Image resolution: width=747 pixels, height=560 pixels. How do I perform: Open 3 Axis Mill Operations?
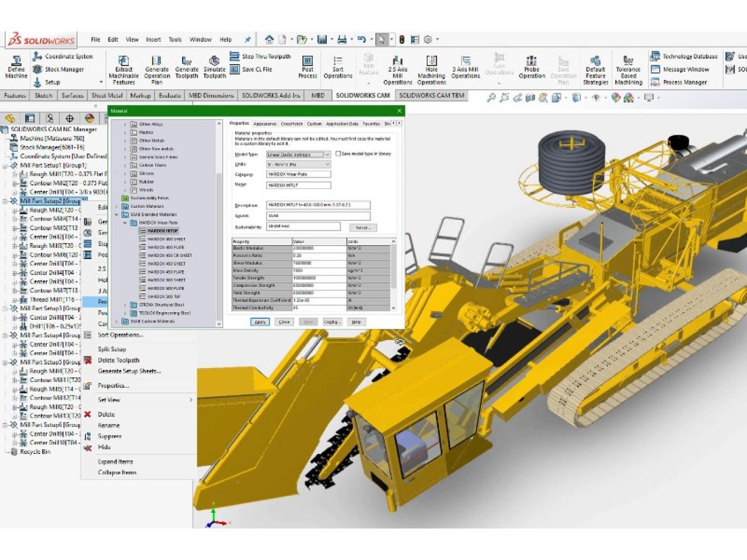tap(466, 67)
